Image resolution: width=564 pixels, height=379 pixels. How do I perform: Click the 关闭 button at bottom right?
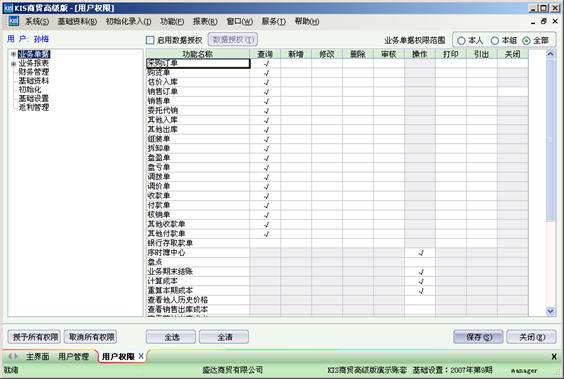(532, 337)
